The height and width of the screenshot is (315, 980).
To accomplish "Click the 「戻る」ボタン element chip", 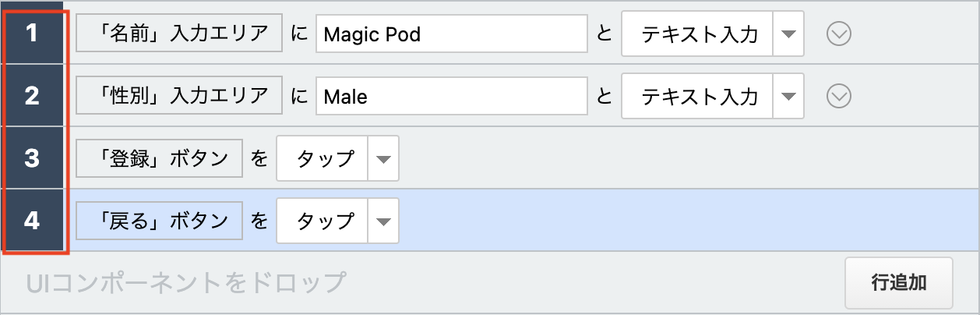I will tap(160, 221).
